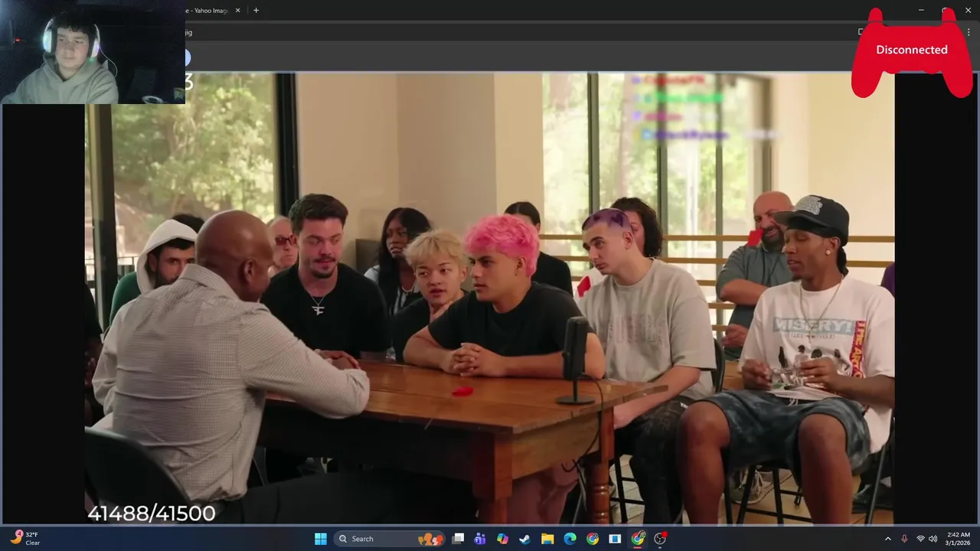
Task: Open the volume speaker tray icon
Action: (x=933, y=539)
